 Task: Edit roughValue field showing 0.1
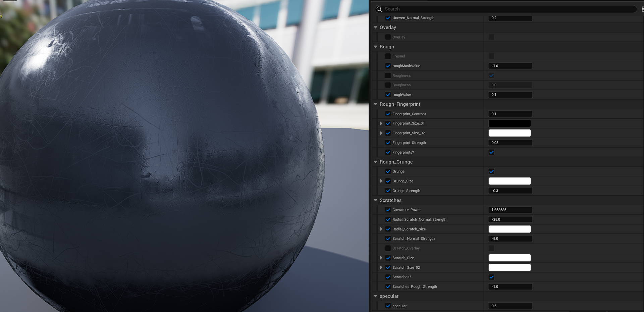pyautogui.click(x=510, y=95)
